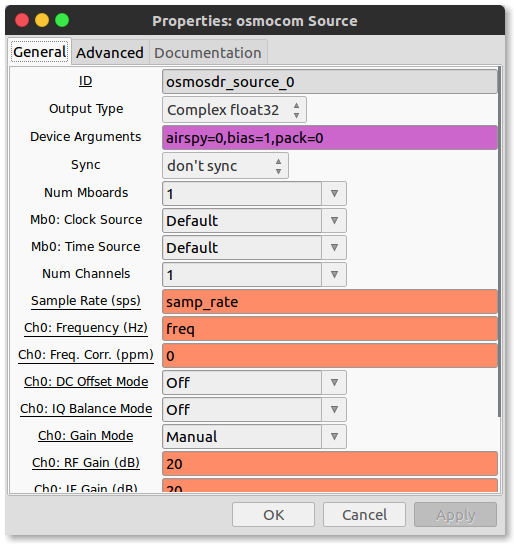This screenshot has width=514, height=544.
Task: Open the Output Type Complex float32 selector
Action: click(234, 110)
